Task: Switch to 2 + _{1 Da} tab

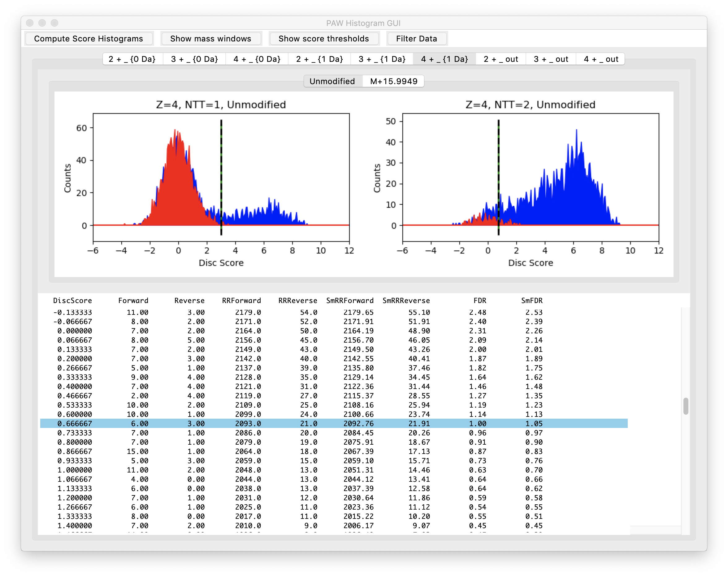Action: (319, 59)
